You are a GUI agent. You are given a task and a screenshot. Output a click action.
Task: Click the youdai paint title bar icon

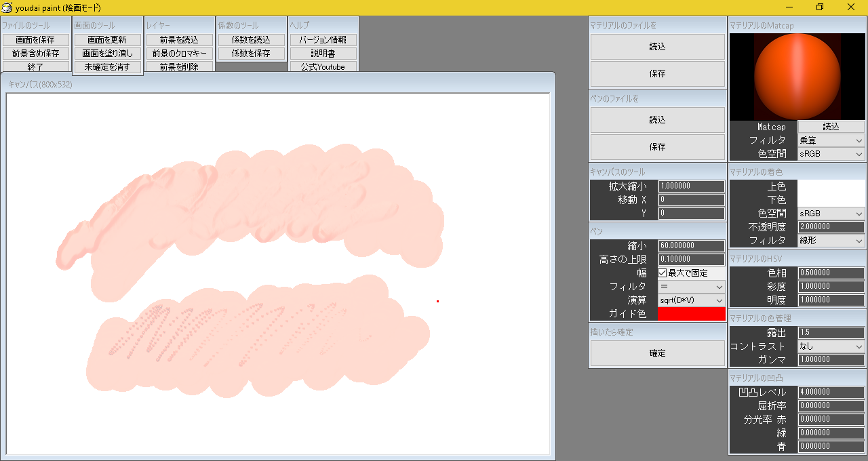pos(7,7)
